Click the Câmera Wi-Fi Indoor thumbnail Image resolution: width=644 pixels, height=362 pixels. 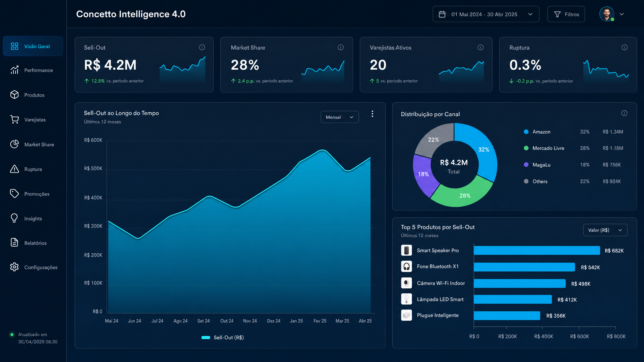tap(406, 283)
